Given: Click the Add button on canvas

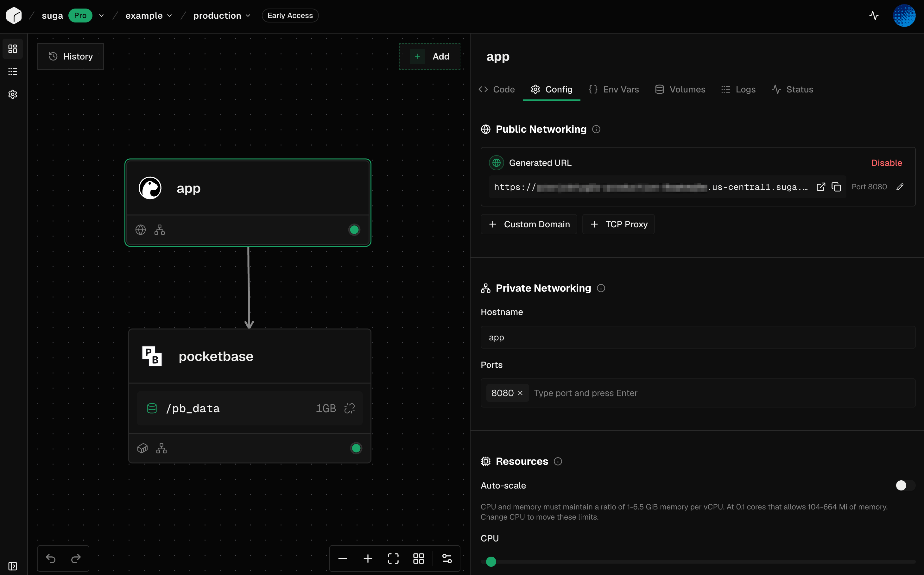Looking at the screenshot, I should 429,56.
